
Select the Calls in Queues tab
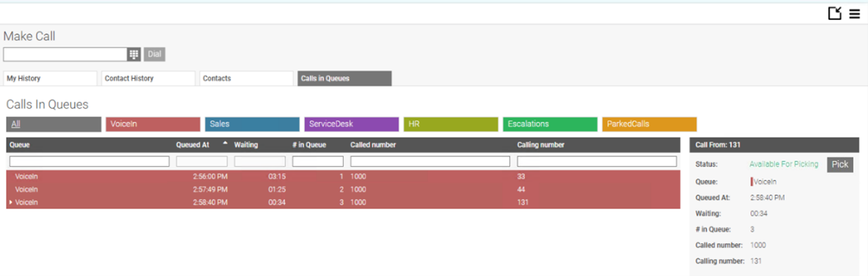(x=344, y=78)
